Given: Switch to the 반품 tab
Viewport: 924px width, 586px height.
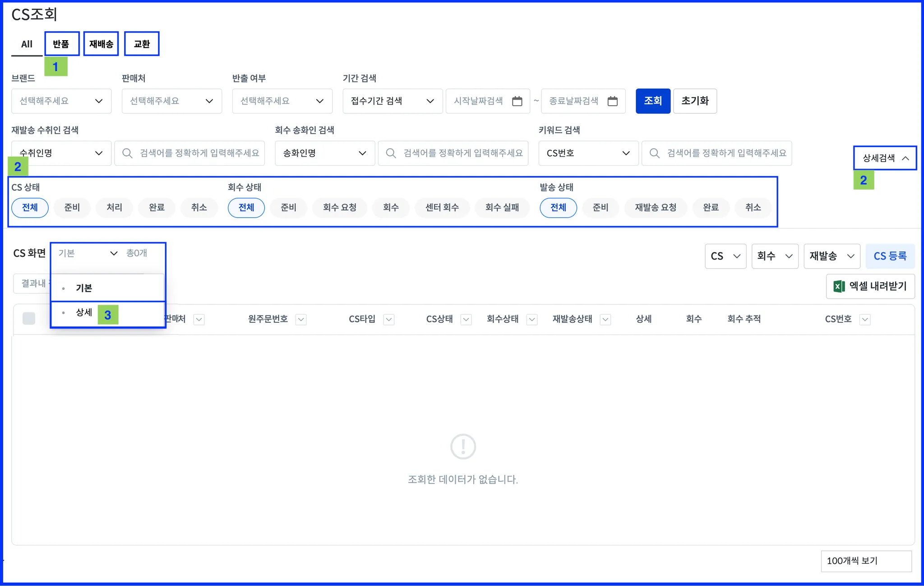Looking at the screenshot, I should (x=61, y=44).
